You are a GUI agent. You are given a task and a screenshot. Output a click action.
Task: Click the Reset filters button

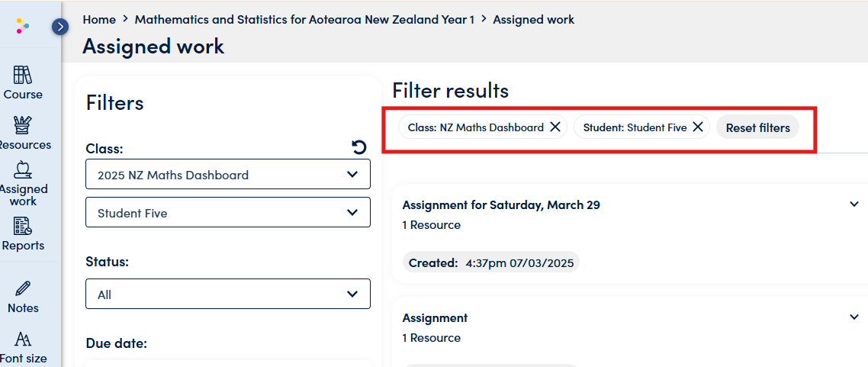coord(758,128)
